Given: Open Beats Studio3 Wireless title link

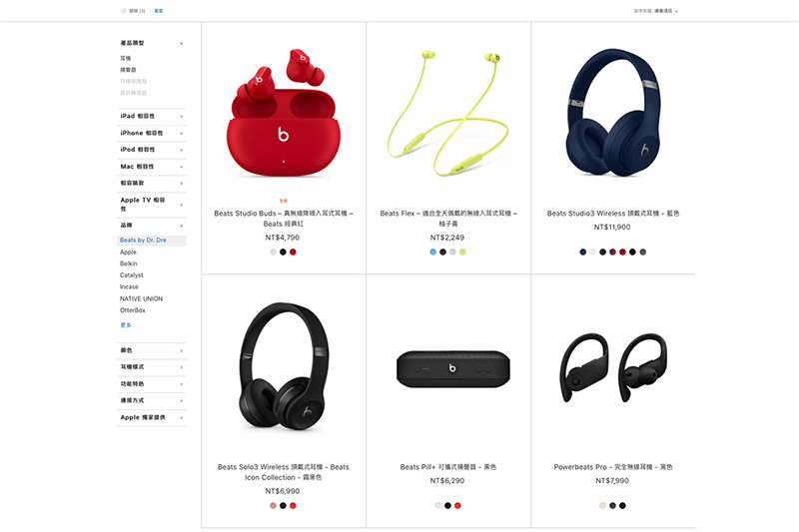Looking at the screenshot, I should pyautogui.click(x=613, y=214).
